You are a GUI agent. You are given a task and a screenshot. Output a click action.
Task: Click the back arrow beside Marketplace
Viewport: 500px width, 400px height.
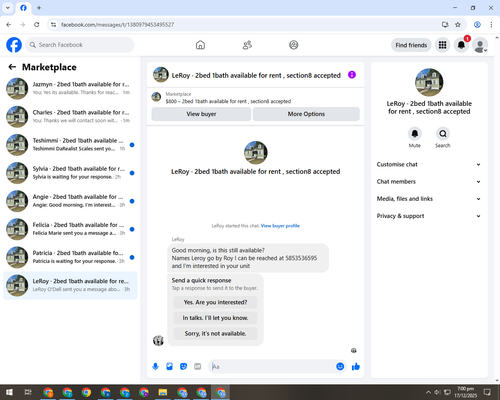click(12, 67)
